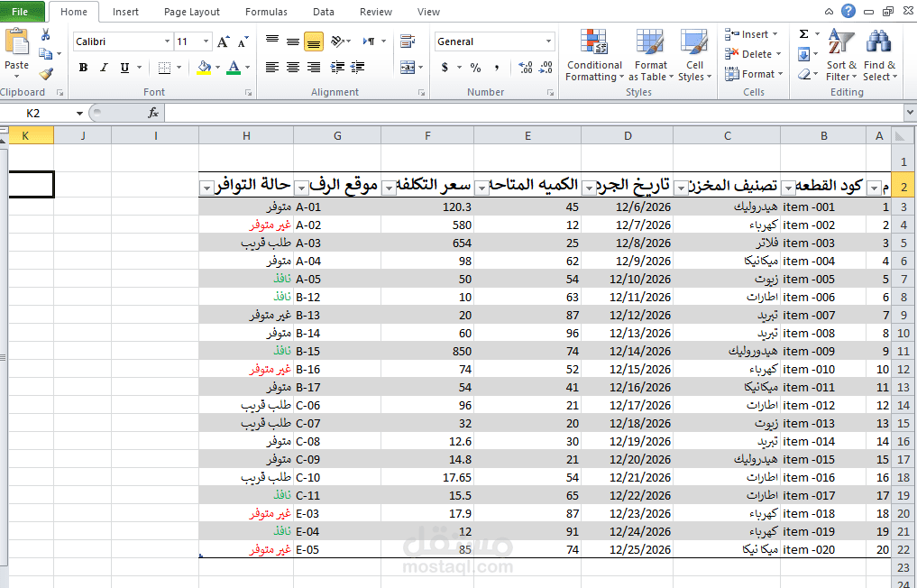Toggle the highlighted Bottom Align button
917x588 pixels.
point(314,41)
